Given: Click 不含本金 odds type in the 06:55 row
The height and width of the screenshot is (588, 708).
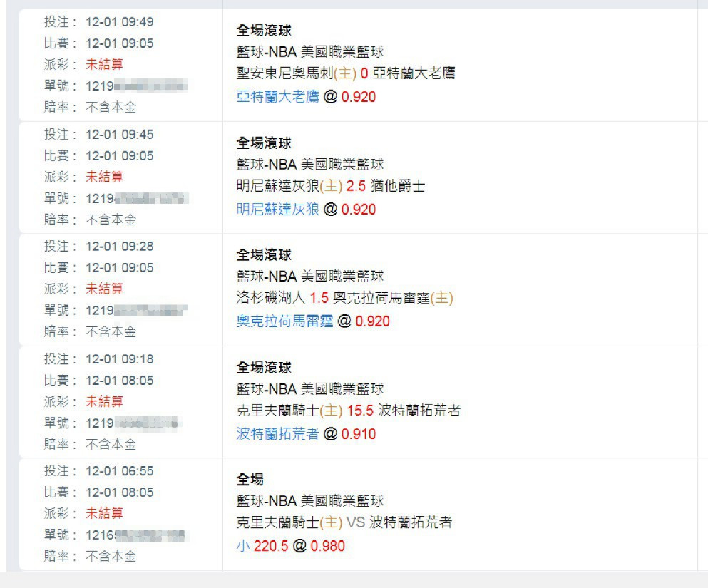Looking at the screenshot, I should tap(111, 557).
